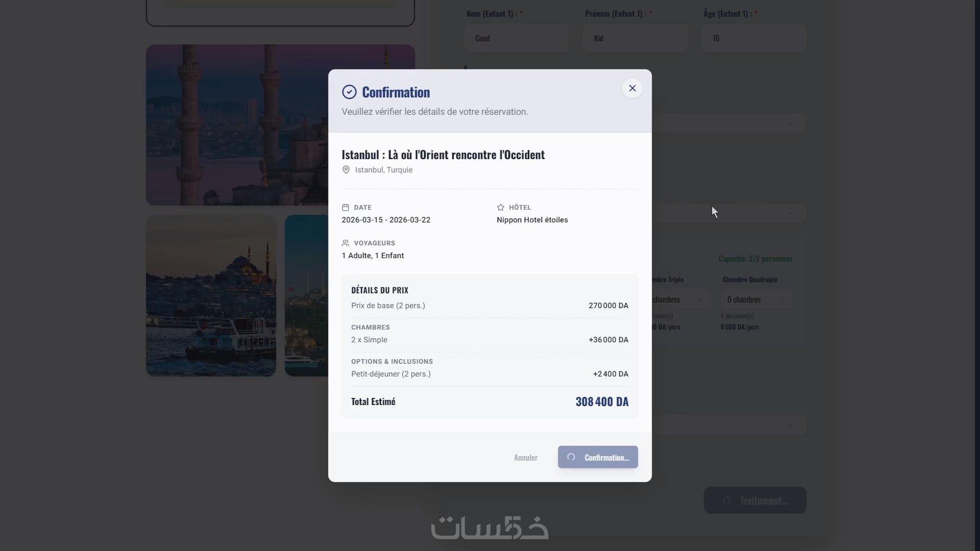The height and width of the screenshot is (551, 980).
Task: Click the calendar icon beside DATE
Action: click(x=346, y=207)
